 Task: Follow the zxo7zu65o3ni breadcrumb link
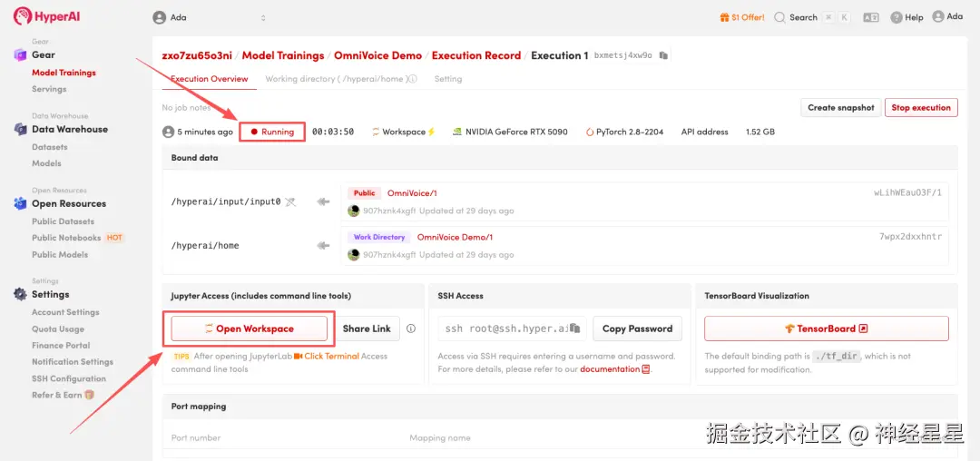(197, 55)
